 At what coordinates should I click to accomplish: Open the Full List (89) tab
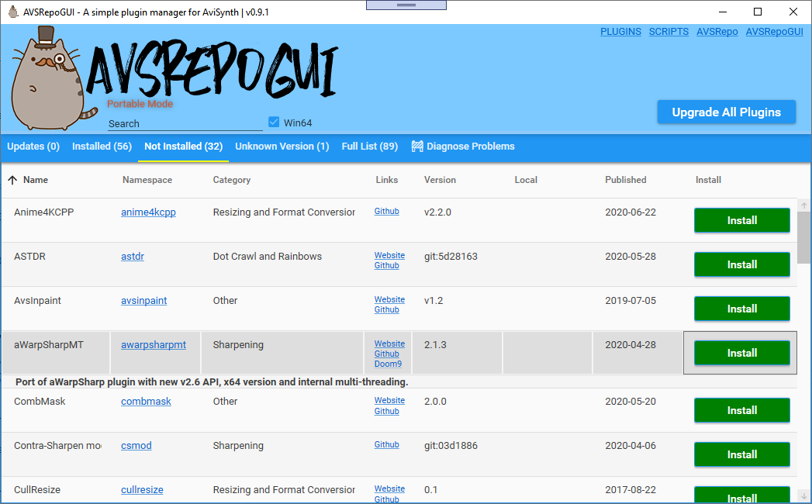tap(370, 147)
